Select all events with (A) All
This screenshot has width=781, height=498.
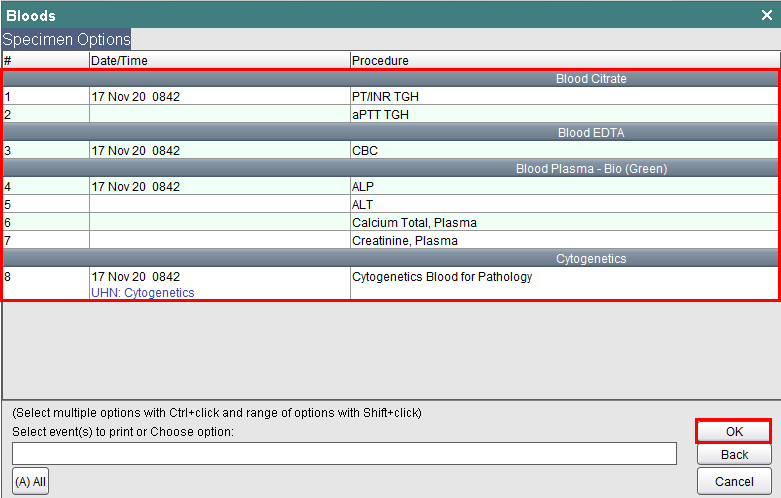pyautogui.click(x=30, y=481)
